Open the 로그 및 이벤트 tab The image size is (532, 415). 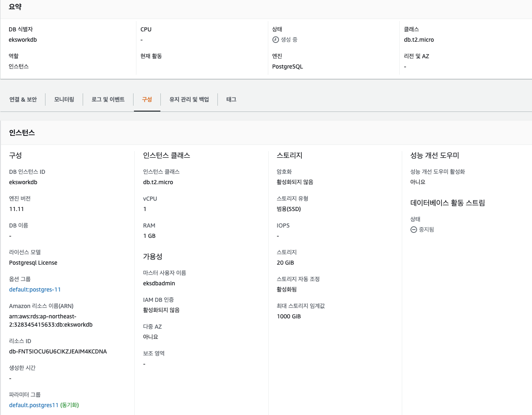pyautogui.click(x=108, y=100)
